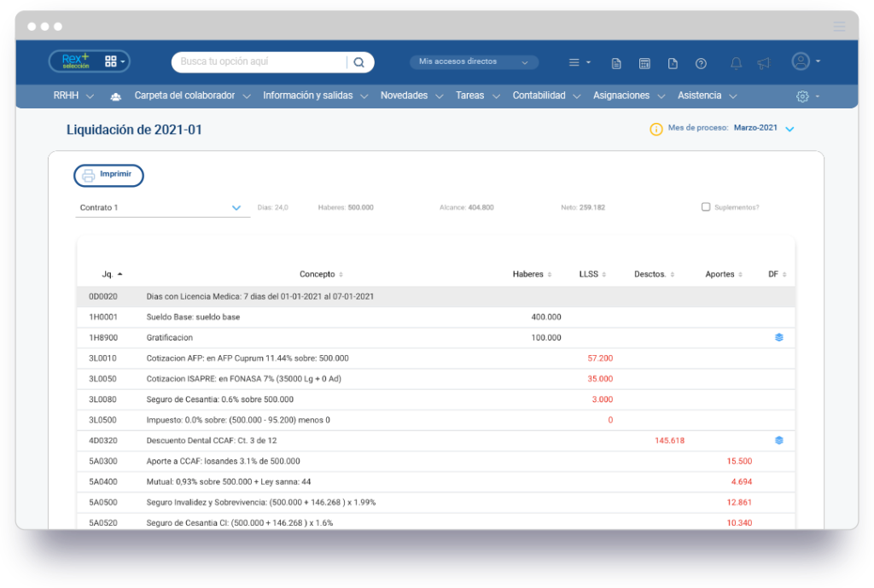This screenshot has height=588, width=874.
Task: Open settings gear in the navigation bar
Action: [x=801, y=96]
